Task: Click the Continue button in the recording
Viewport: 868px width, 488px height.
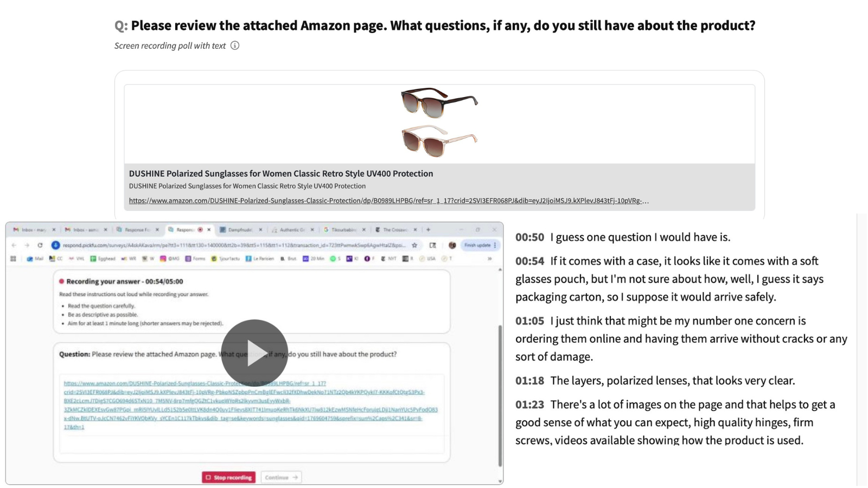Action: 281,477
